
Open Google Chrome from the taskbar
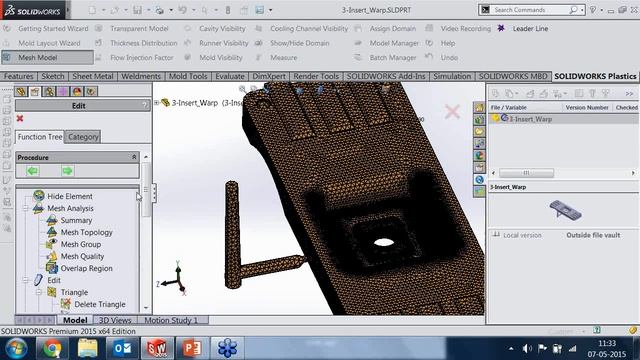52,348
